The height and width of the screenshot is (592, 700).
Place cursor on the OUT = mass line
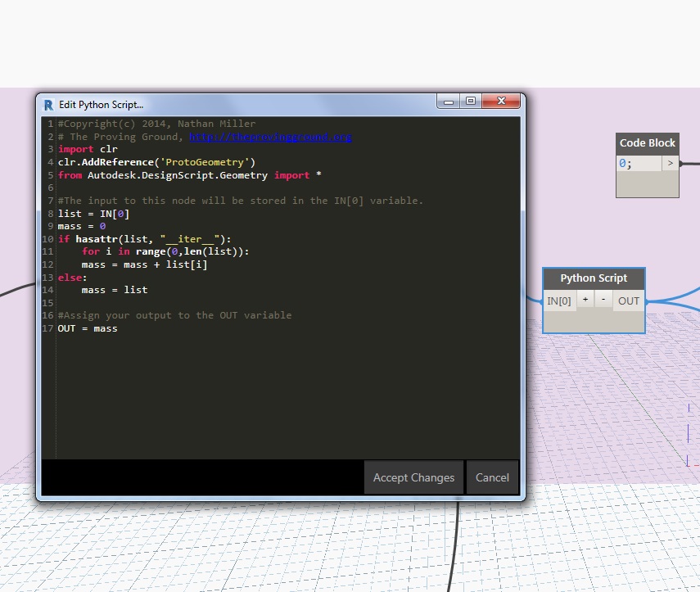point(85,328)
